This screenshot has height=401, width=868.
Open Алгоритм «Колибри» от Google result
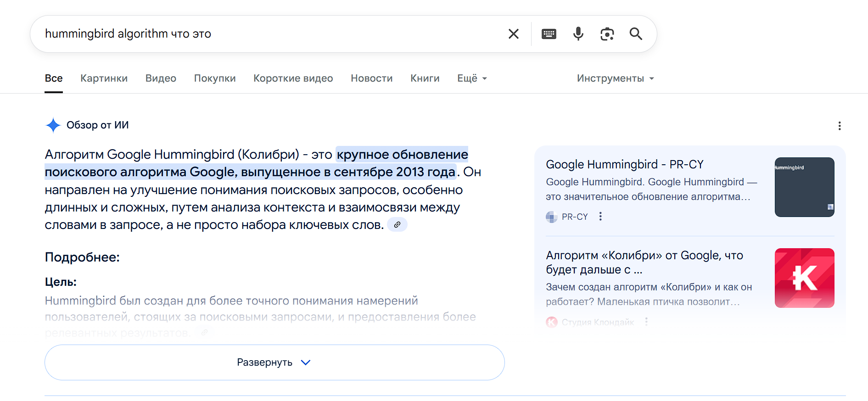[x=644, y=262]
